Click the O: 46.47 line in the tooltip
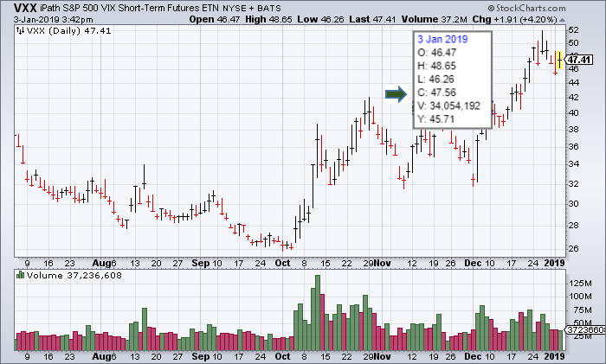 coord(436,53)
